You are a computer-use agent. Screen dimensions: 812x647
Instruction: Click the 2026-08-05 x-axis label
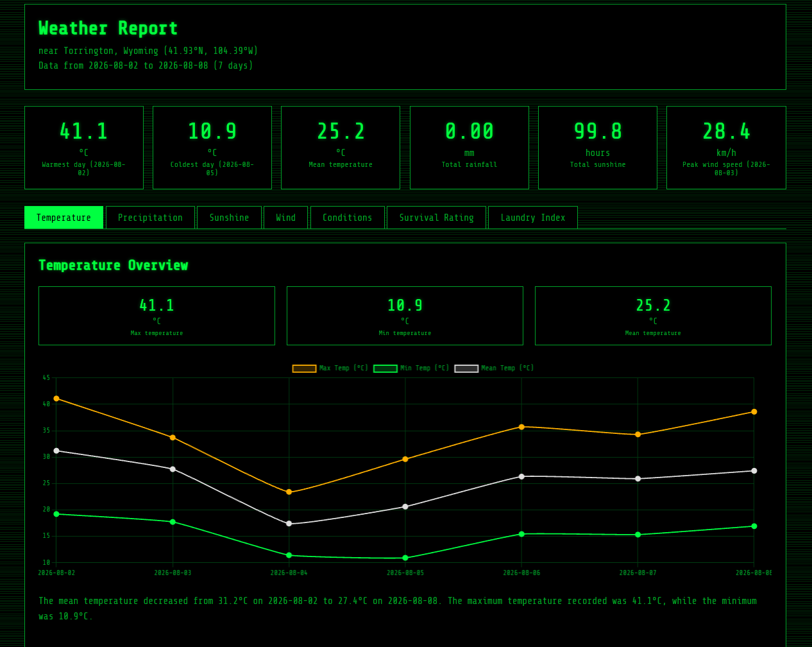tap(405, 573)
